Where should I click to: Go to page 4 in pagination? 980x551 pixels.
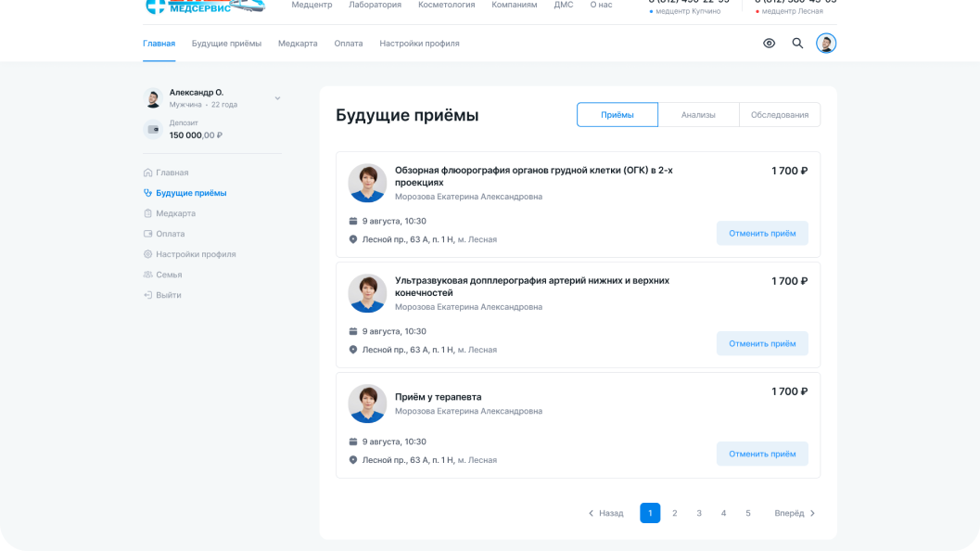723,513
